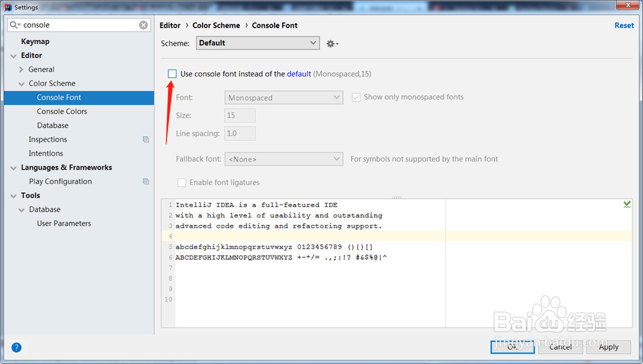
Task: Collapse the Editor tree node
Action: 14,56
